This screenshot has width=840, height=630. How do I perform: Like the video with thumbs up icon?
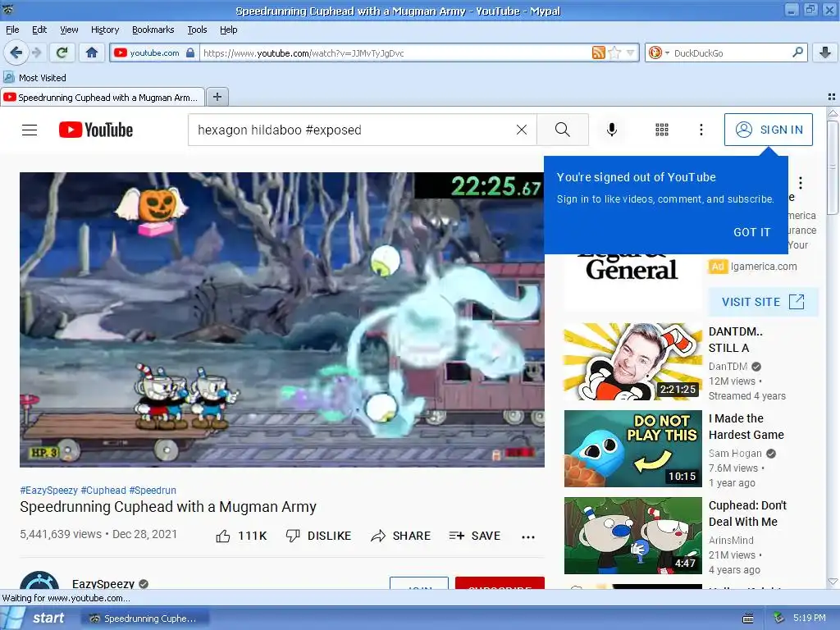click(223, 536)
